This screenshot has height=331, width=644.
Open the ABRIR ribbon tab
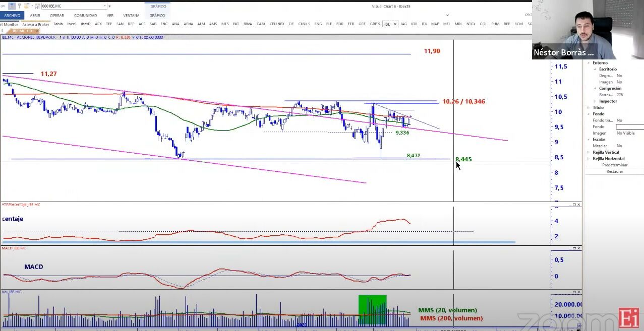(35, 15)
